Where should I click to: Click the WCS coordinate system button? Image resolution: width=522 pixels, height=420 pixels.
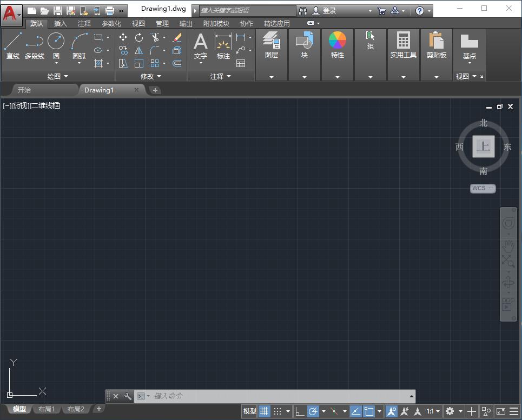pyautogui.click(x=483, y=188)
